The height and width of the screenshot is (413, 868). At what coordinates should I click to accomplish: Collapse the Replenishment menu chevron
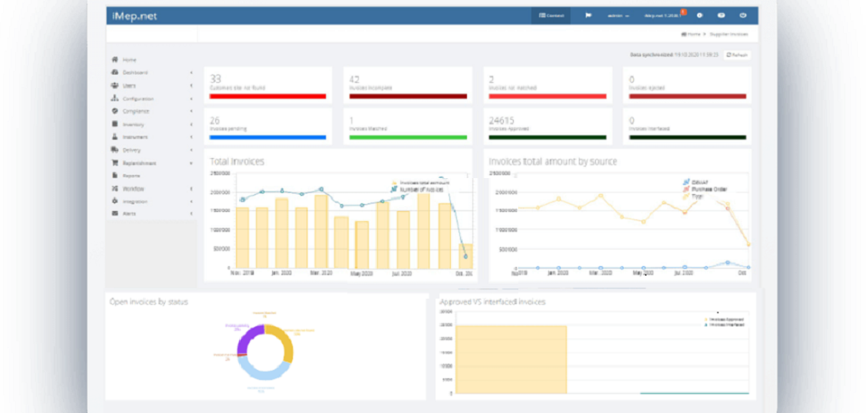click(191, 164)
